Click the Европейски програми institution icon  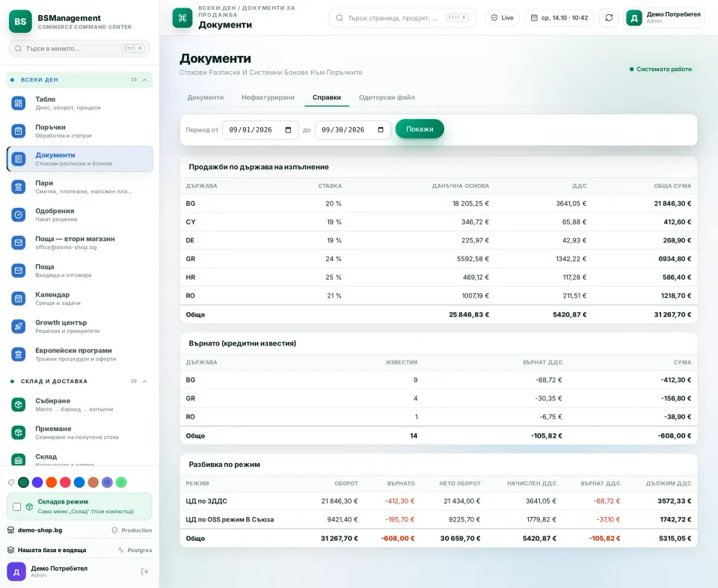[18, 355]
